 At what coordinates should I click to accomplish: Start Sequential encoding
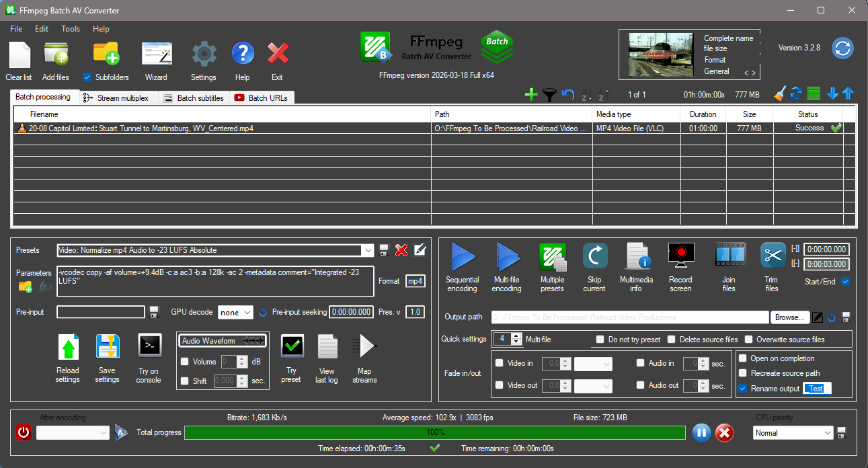coord(463,257)
